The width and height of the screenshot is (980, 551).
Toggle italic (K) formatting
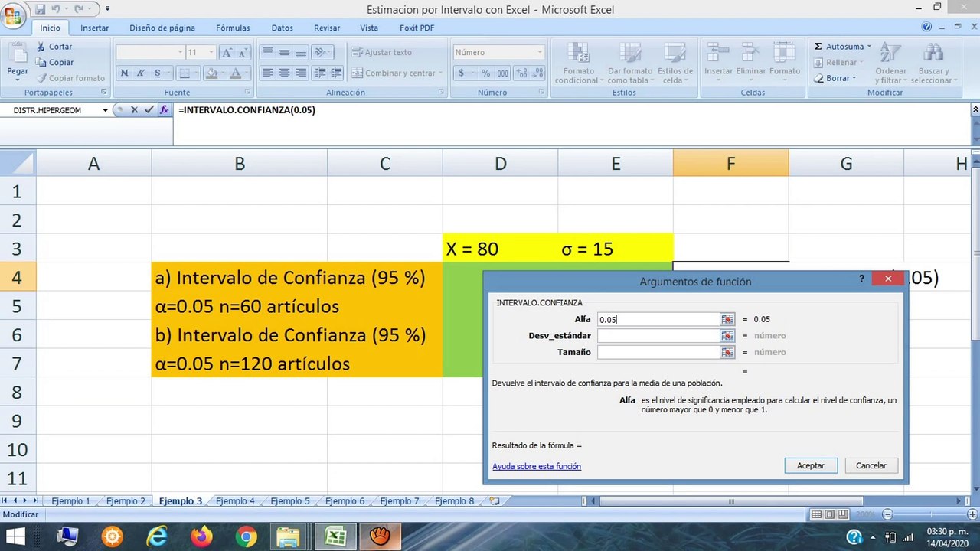[141, 73]
